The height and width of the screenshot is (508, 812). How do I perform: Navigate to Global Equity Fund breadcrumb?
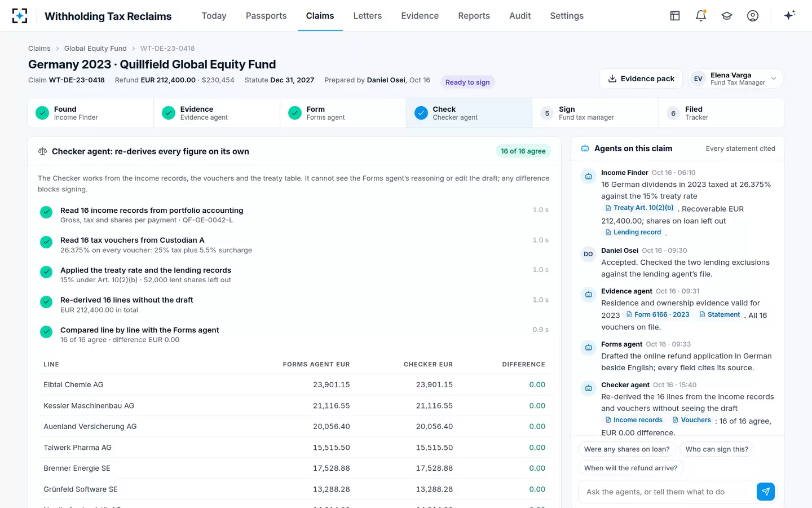click(95, 49)
